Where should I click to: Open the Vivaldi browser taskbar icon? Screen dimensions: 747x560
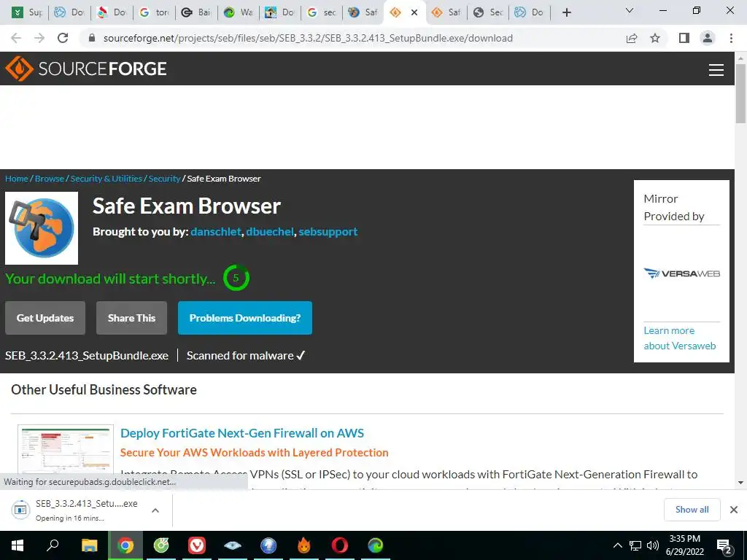[197, 545]
